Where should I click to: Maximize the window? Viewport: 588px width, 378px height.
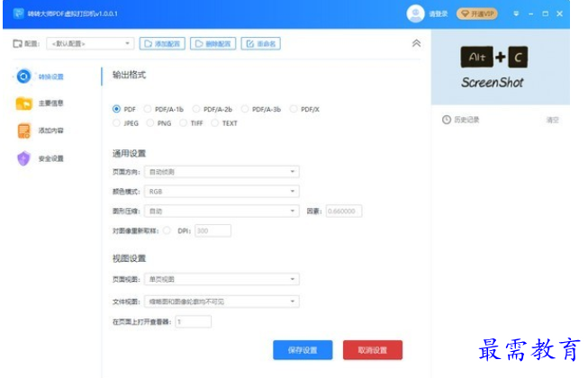point(546,13)
